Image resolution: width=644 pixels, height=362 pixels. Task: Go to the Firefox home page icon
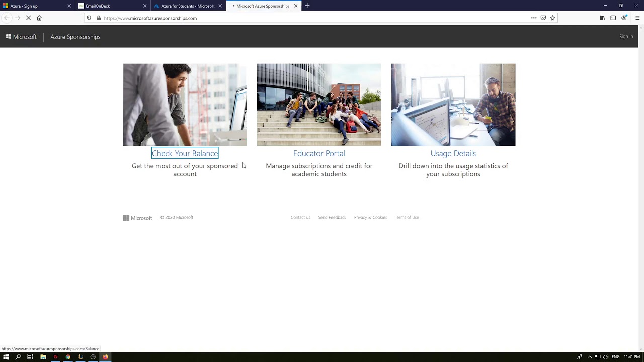click(x=39, y=18)
